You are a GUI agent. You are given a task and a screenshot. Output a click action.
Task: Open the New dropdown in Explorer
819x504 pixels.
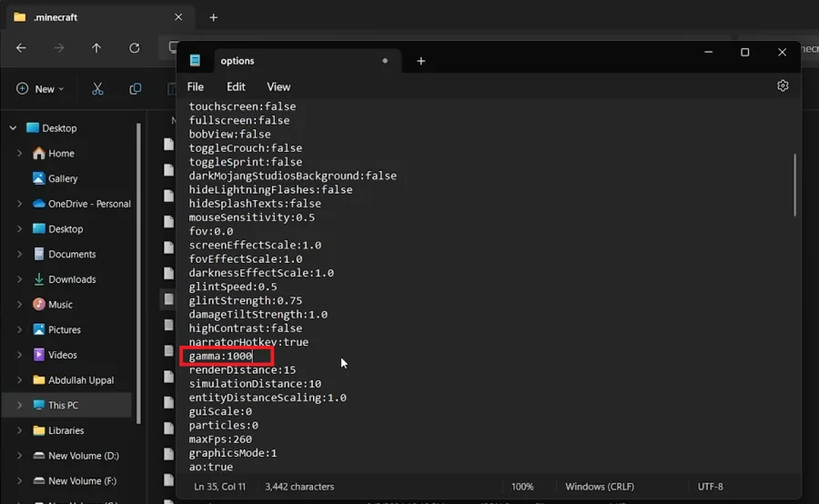point(40,89)
